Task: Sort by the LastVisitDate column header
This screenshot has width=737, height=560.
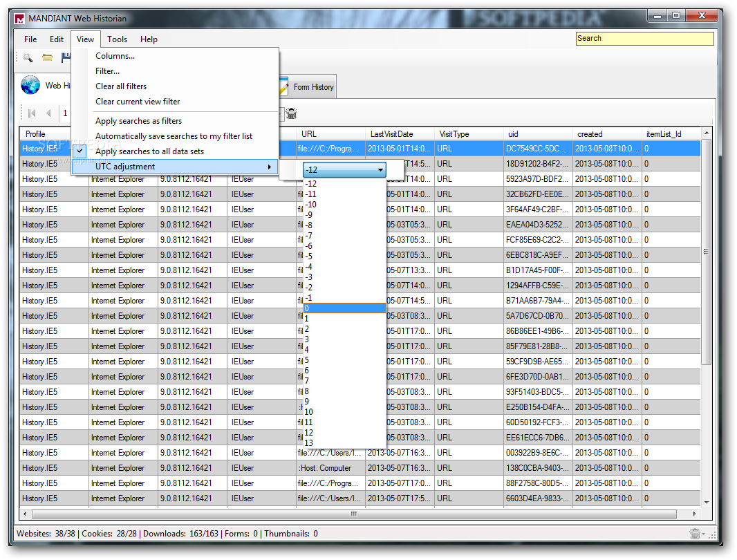Action: click(399, 134)
